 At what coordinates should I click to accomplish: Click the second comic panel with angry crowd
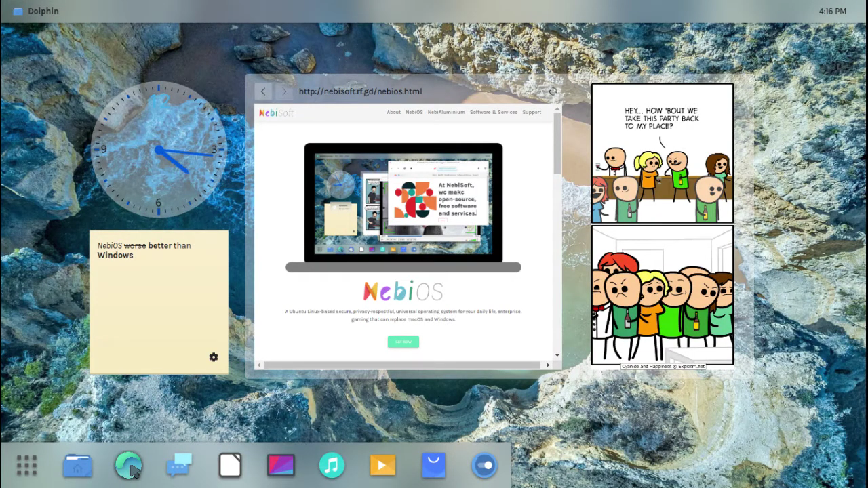click(x=663, y=295)
